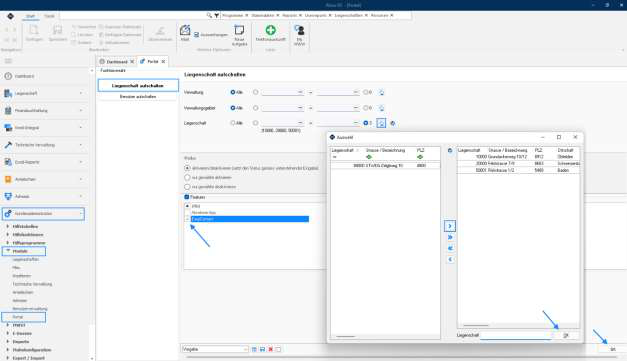The height and width of the screenshot is (361, 627).
Task: Open the Auswertungen ribbon item
Action: pos(211,35)
